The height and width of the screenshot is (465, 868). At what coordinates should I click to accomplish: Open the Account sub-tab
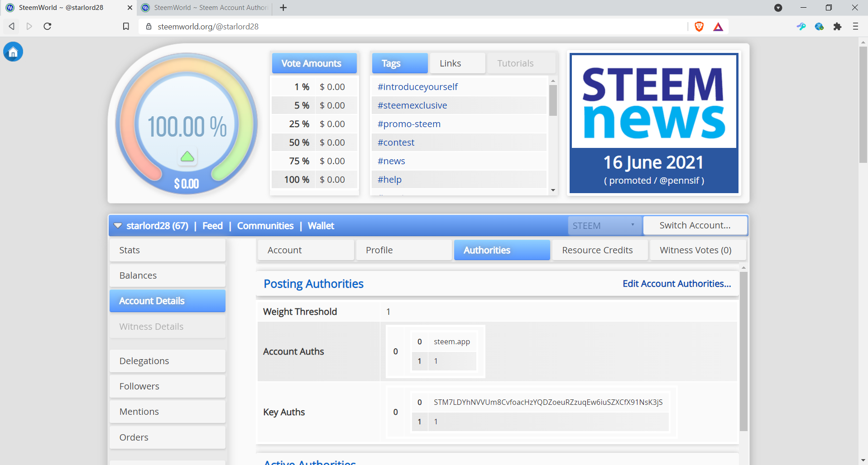click(306, 250)
